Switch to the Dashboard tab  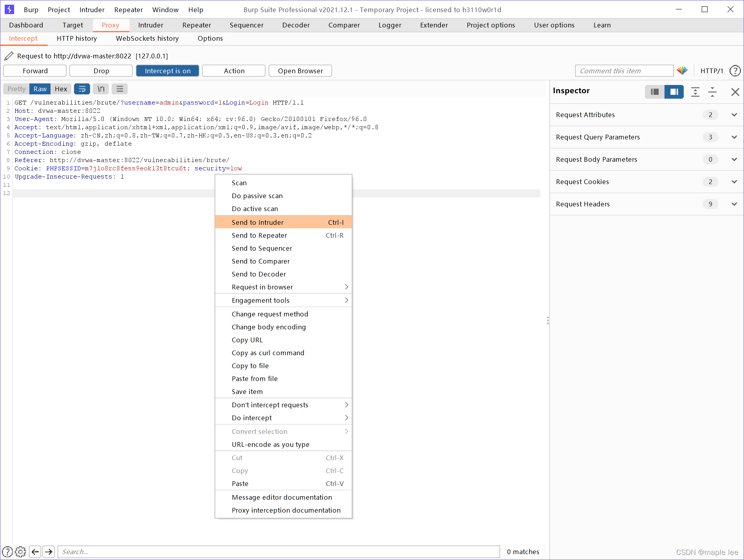[26, 25]
